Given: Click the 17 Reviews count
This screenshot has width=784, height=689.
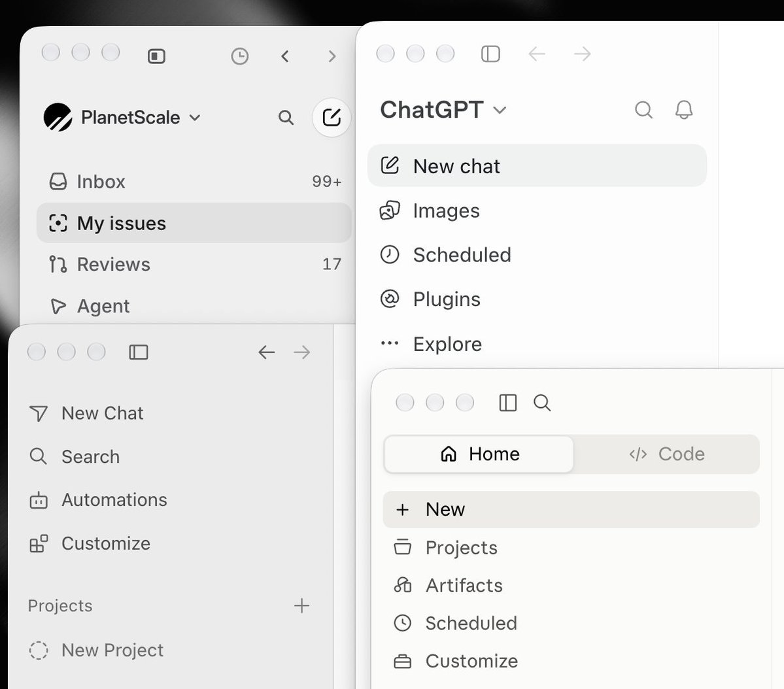Looking at the screenshot, I should coord(332,264).
